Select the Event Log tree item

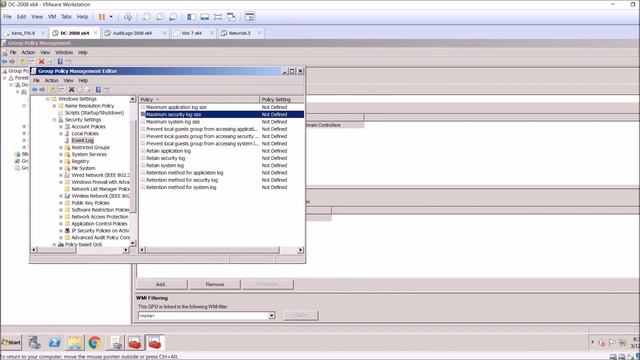[x=82, y=140]
